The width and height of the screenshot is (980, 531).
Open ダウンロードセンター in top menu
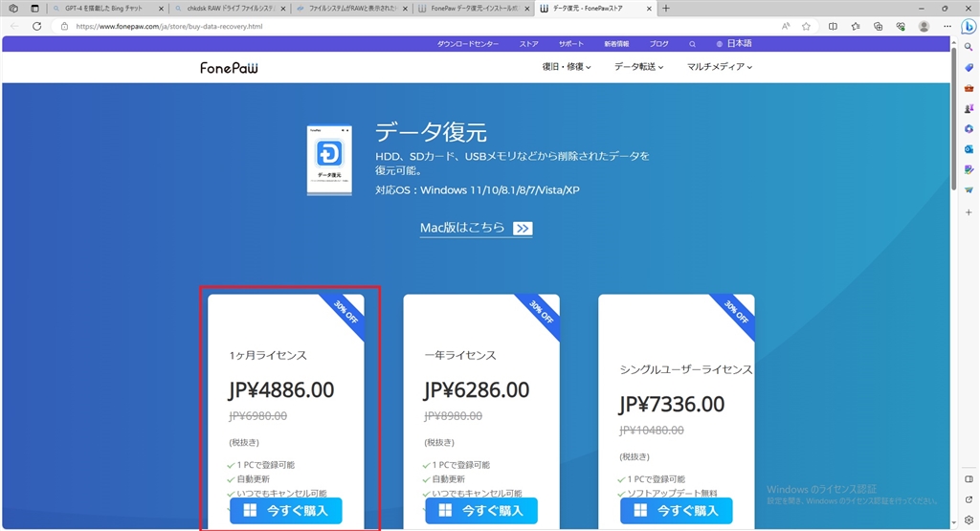coord(467,44)
